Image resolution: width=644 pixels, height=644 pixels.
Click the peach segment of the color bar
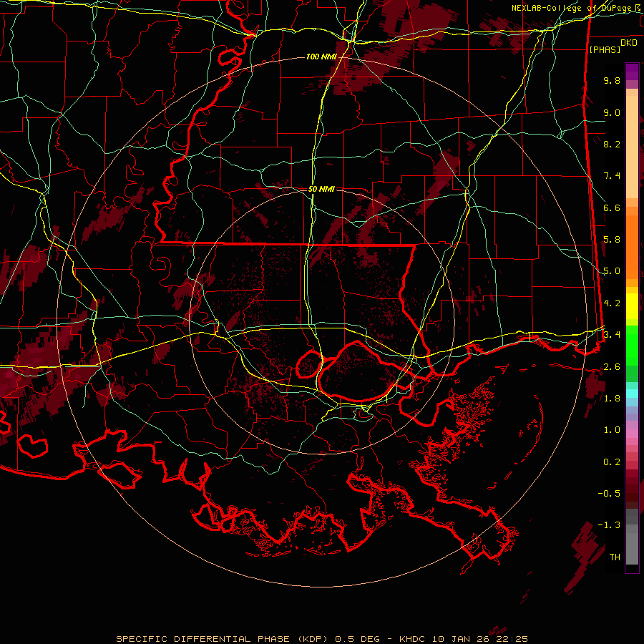click(x=632, y=147)
